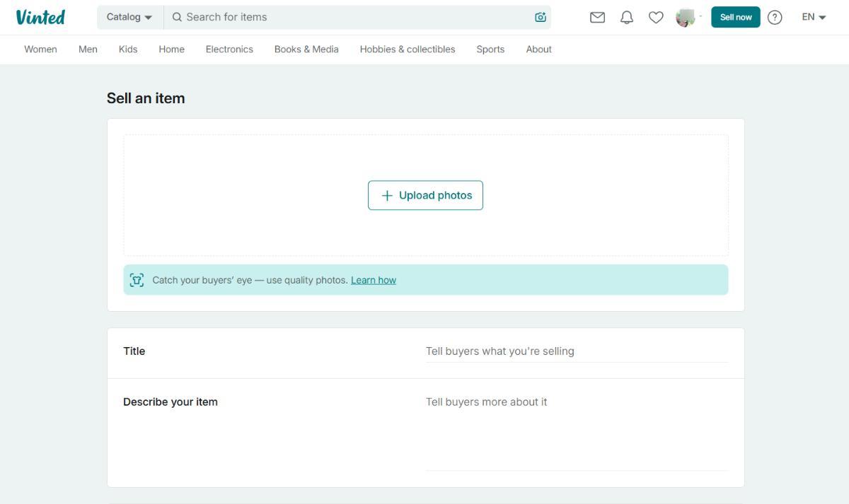Click the Sell now button
The image size is (849, 504).
pyautogui.click(x=735, y=17)
